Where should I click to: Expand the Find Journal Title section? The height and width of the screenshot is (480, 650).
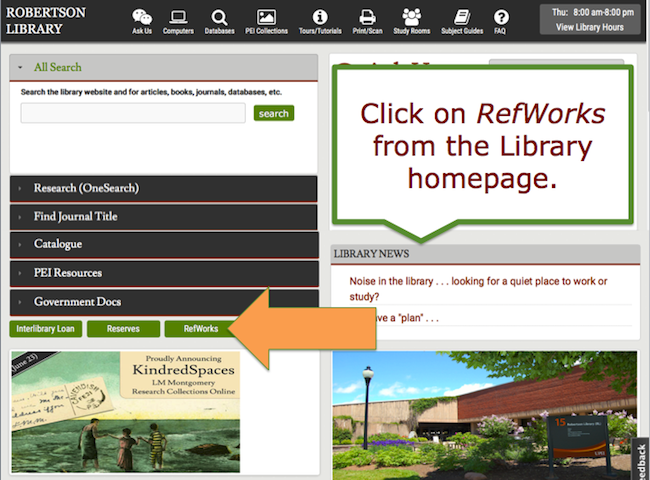[x=75, y=216]
